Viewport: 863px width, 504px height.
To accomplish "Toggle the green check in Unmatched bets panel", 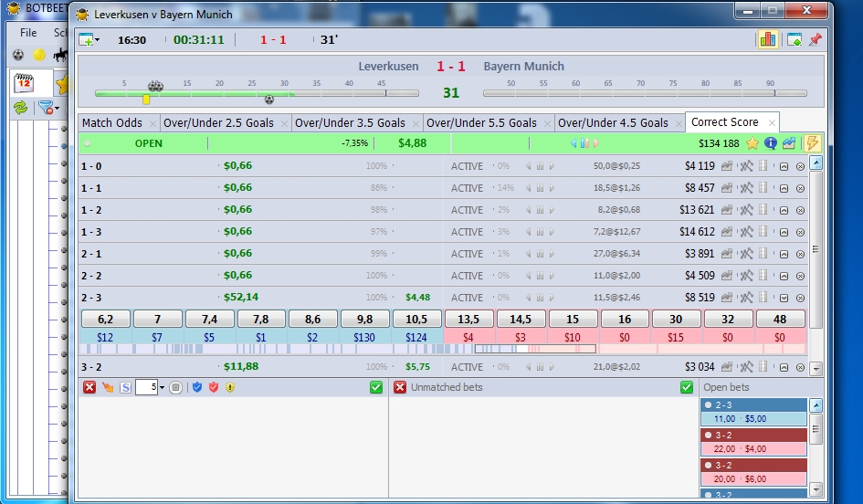I will pyautogui.click(x=687, y=387).
